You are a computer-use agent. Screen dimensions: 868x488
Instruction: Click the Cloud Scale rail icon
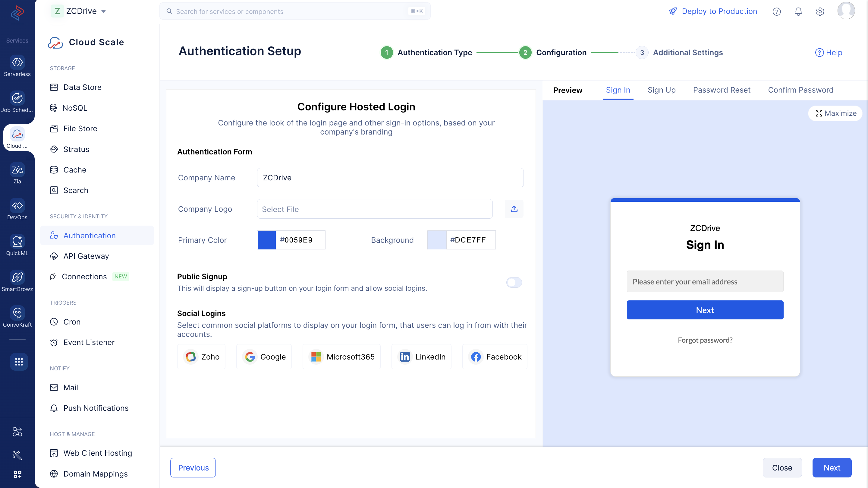17,138
